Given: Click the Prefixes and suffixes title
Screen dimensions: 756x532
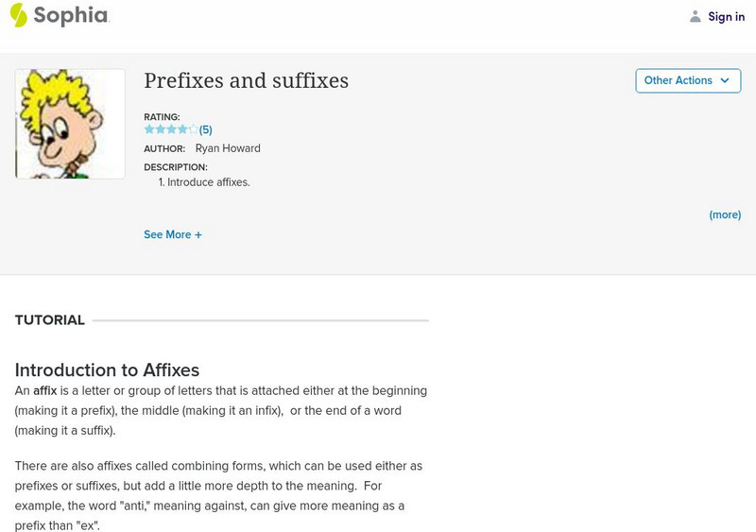Looking at the screenshot, I should (x=246, y=80).
